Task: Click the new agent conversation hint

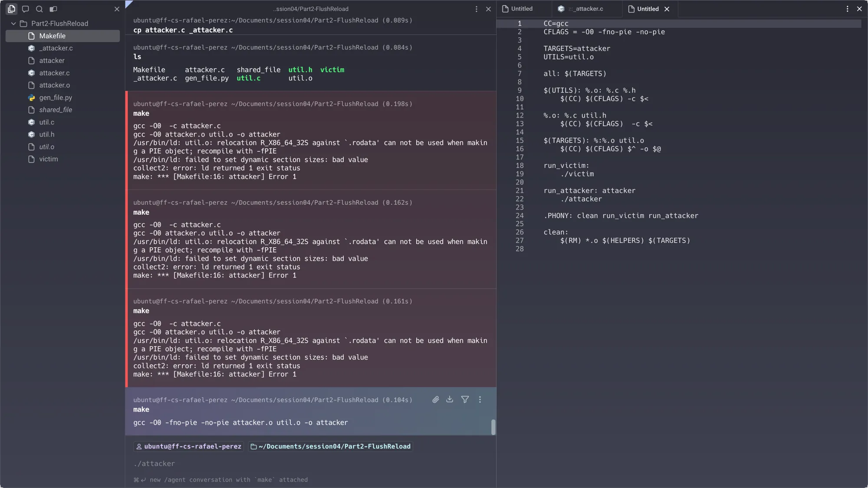Action: point(220,480)
